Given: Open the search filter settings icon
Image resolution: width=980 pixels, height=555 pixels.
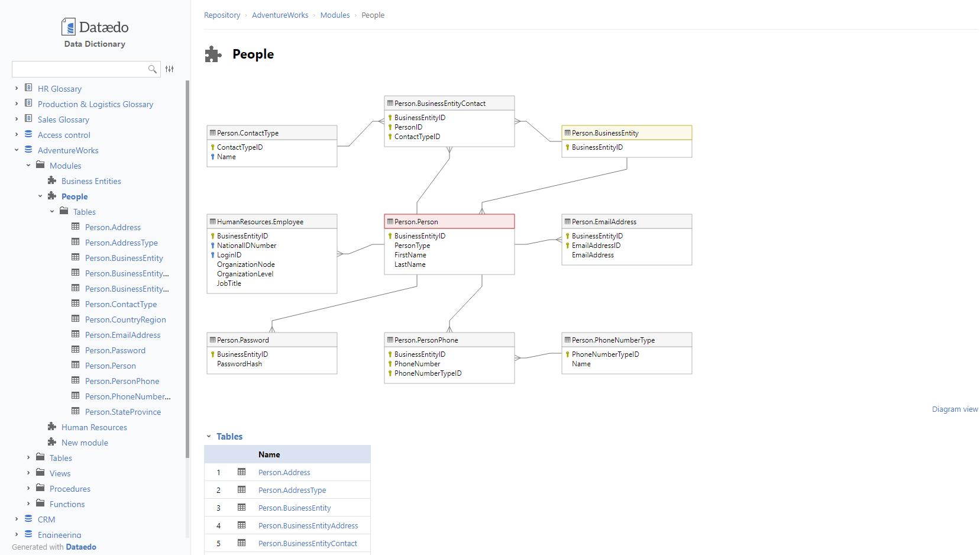Looking at the screenshot, I should [170, 69].
